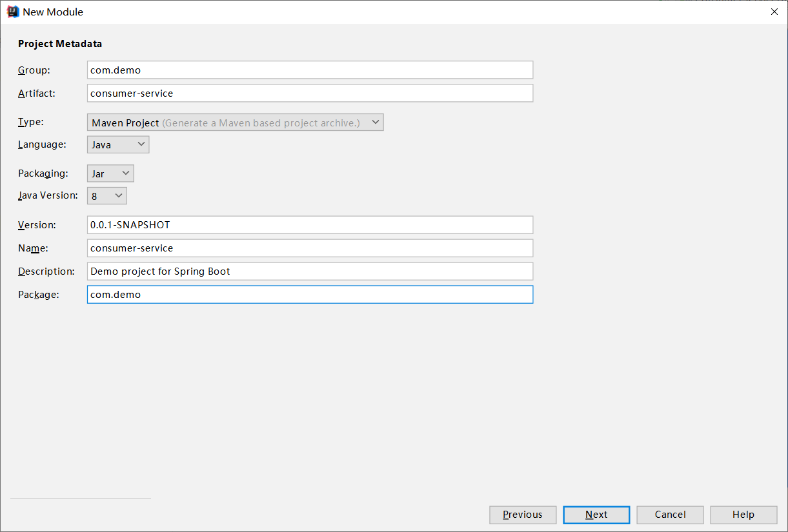Screen dimensions: 788x532
Task: Click the Group input field
Action: pyautogui.click(x=310, y=70)
